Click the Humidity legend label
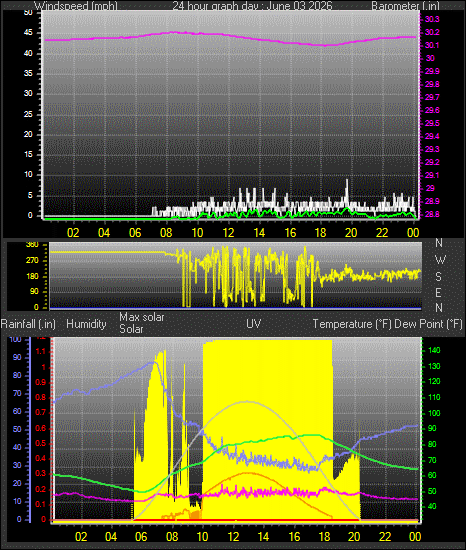The image size is (466, 550). click(x=86, y=324)
